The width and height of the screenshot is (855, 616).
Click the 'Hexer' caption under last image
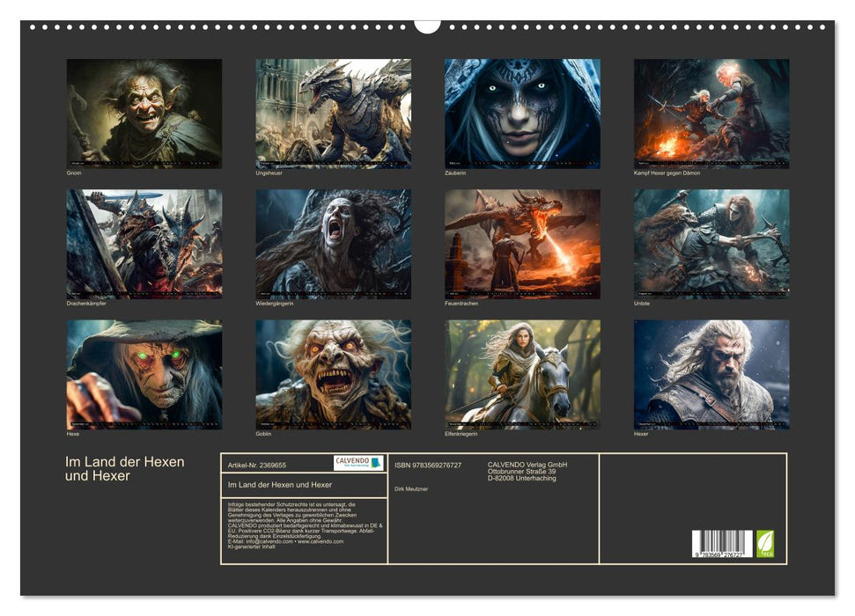641,434
